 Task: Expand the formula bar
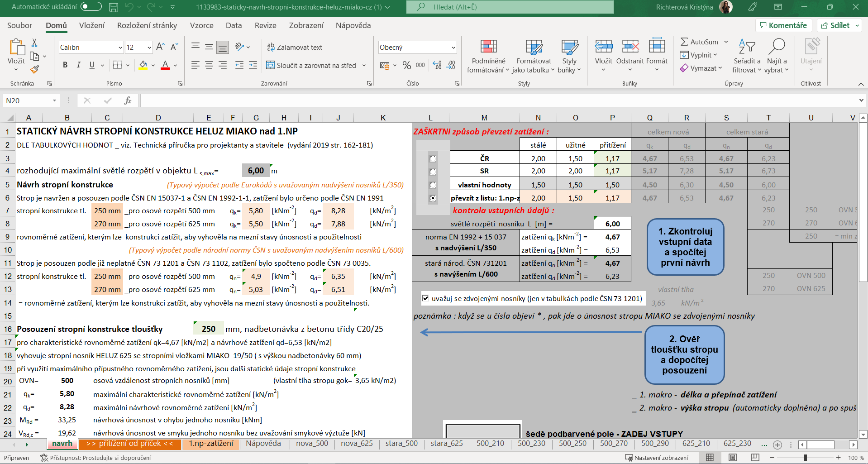coord(861,100)
